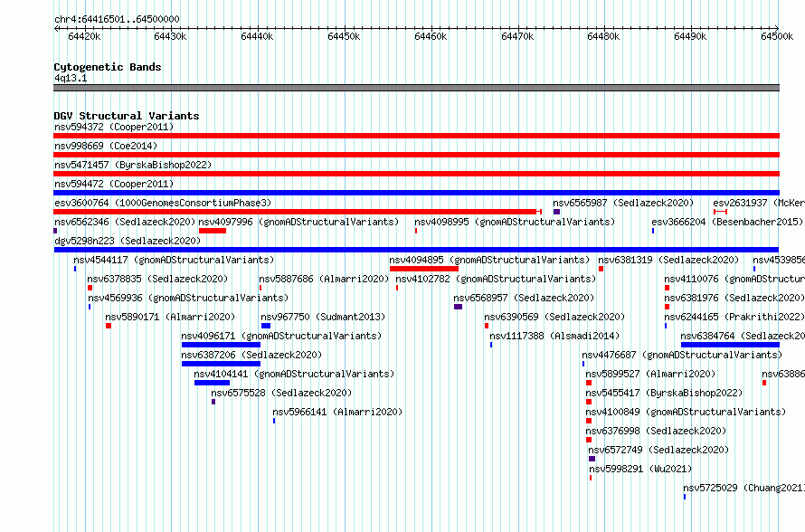
Task: Click nsv4476687 (gnomADStructuralVariants) label
Action: 682,355
